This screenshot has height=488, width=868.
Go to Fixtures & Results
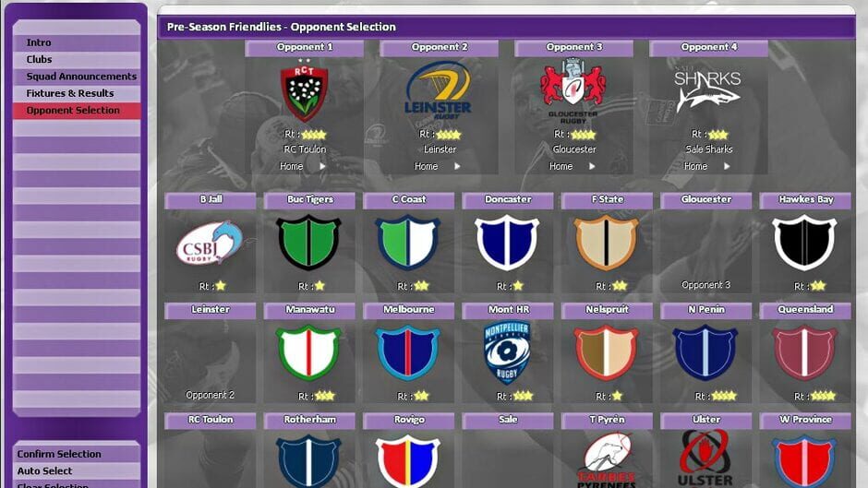[x=70, y=93]
